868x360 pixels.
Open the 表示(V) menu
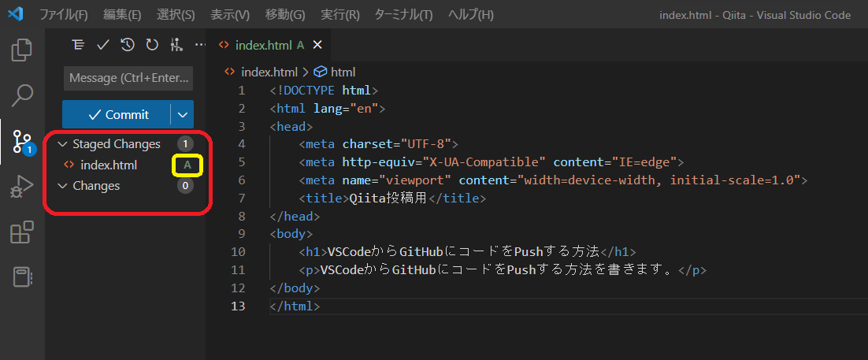(230, 15)
